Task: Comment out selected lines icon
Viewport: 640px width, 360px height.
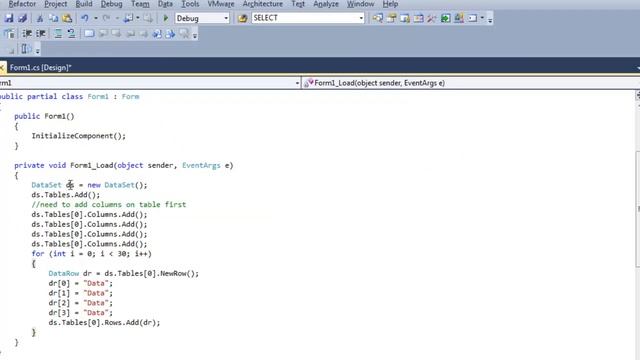Action: [58, 34]
